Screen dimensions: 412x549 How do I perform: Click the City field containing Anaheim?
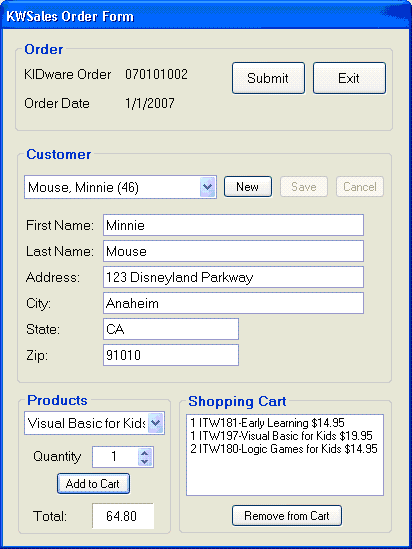coord(233,303)
